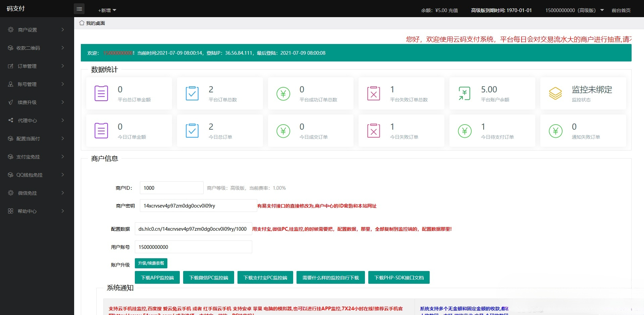Screen dimensions: 644x315
Task: Open the +新增 dropdown menu
Action: point(107,10)
